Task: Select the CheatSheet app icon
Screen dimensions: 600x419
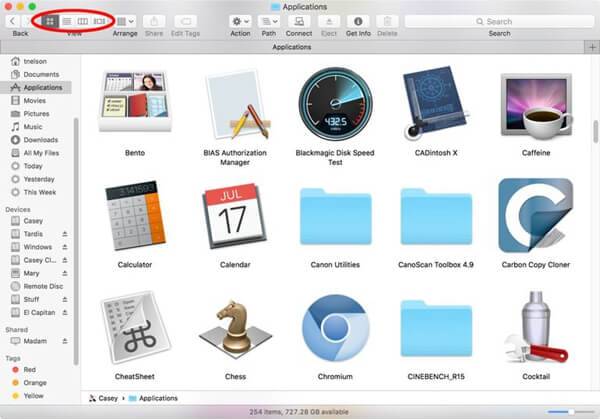Action: (x=135, y=328)
